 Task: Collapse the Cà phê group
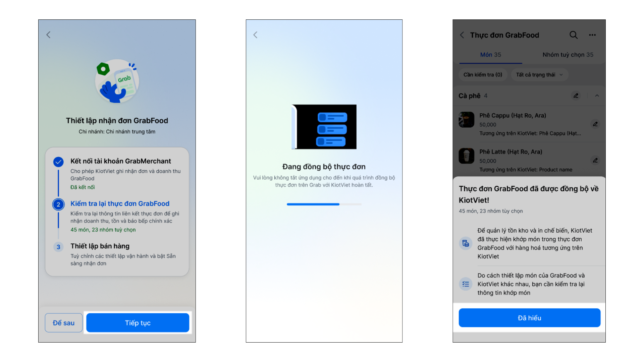(x=597, y=96)
